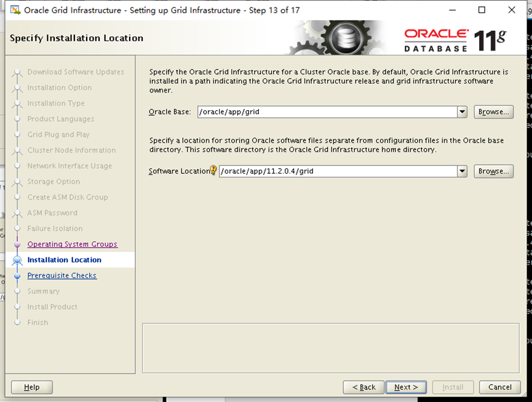The height and width of the screenshot is (402, 532).
Task: Cancel the Grid Infrastructure installation
Action: coord(500,387)
